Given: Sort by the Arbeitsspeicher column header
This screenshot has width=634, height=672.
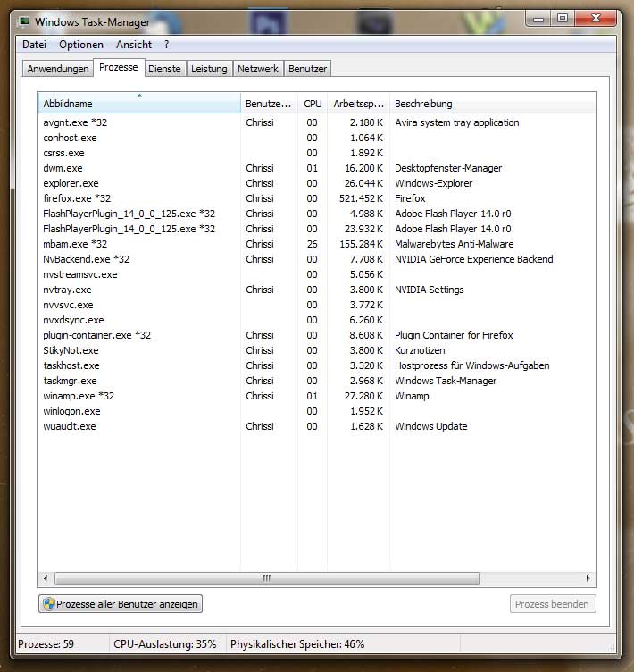Looking at the screenshot, I should pyautogui.click(x=359, y=104).
